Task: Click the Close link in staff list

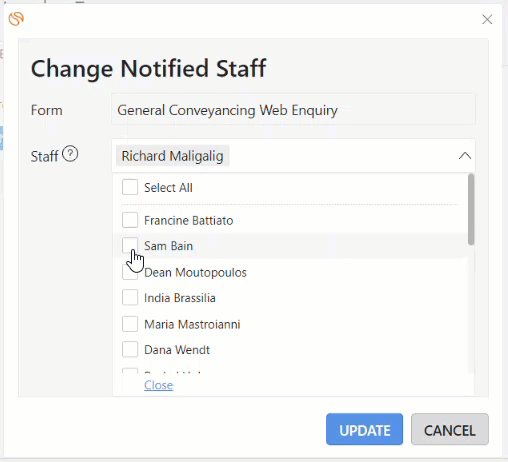Action: pos(159,385)
